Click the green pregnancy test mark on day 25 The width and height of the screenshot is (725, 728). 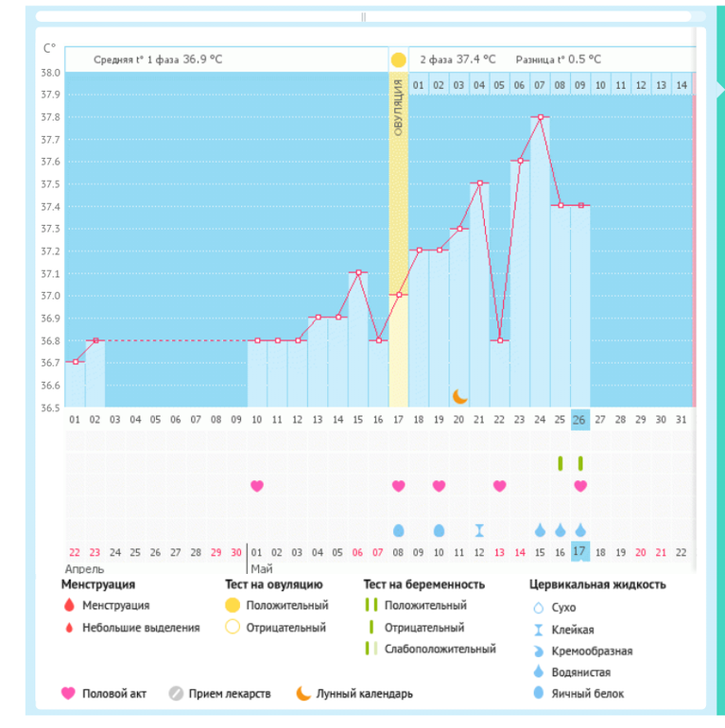pos(560,463)
